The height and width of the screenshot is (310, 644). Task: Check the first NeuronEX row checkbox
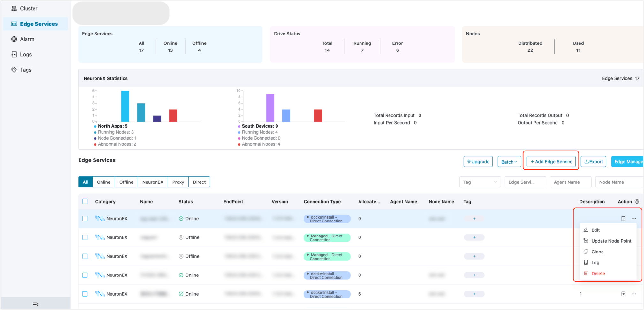pyautogui.click(x=85, y=219)
